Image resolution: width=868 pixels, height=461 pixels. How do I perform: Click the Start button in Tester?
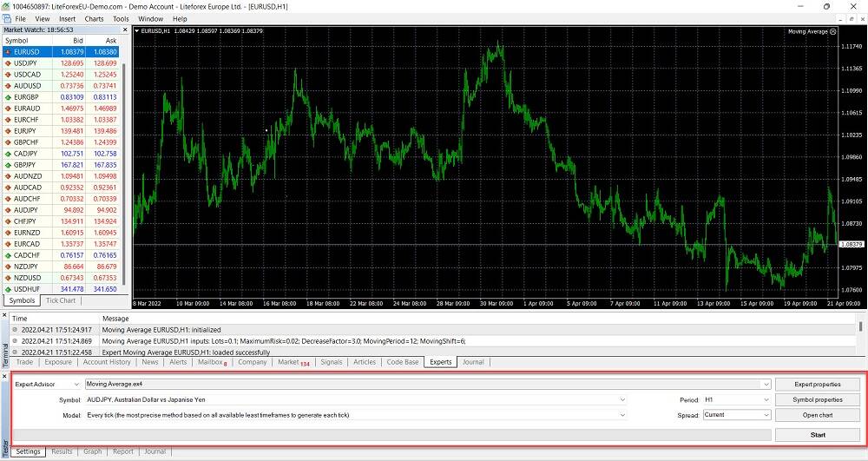(818, 435)
